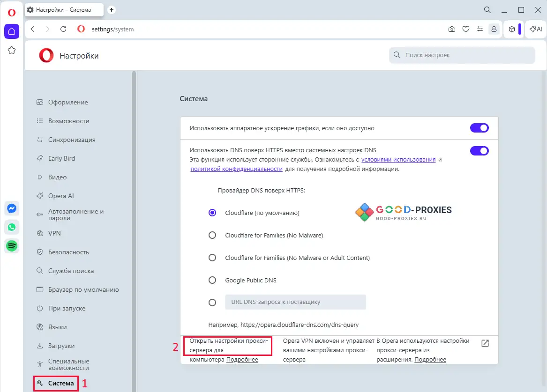This screenshot has width=547, height=392.
Task: Click the Система page heading
Action: pyautogui.click(x=194, y=99)
